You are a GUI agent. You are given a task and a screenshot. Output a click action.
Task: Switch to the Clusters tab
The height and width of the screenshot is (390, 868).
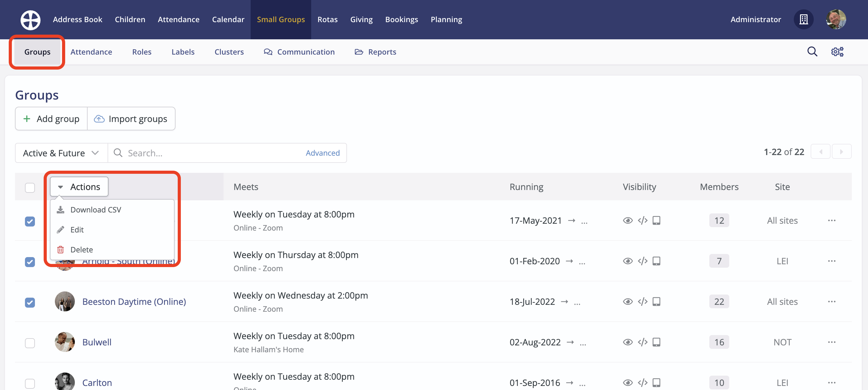(229, 51)
